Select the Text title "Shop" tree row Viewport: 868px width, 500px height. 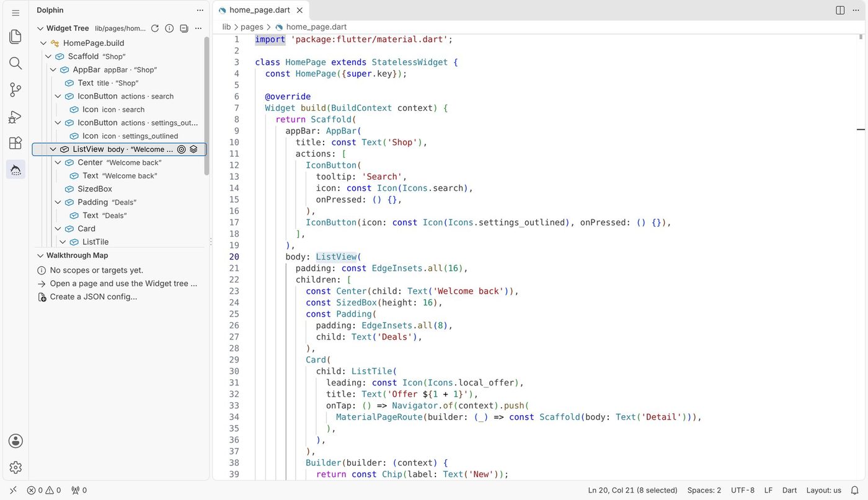point(119,83)
